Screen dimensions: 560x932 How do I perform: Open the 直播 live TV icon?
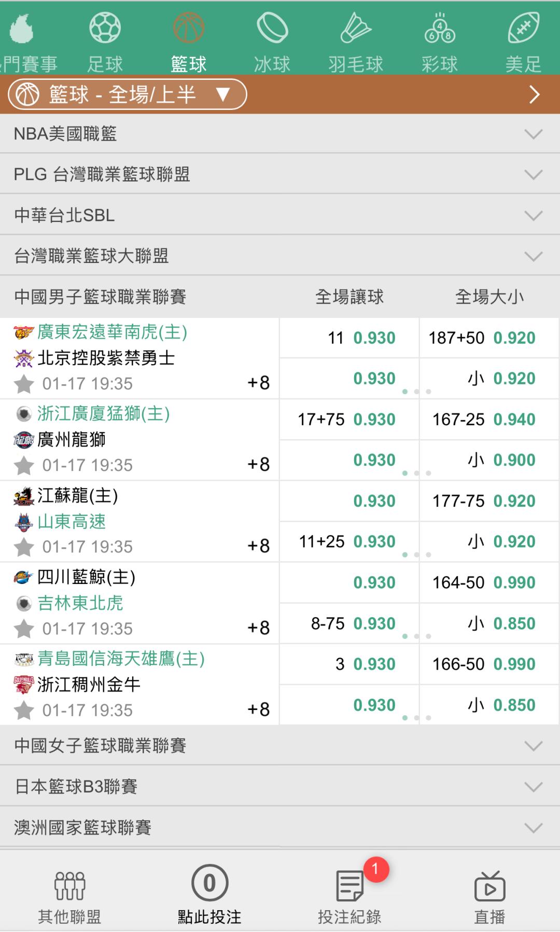489,886
